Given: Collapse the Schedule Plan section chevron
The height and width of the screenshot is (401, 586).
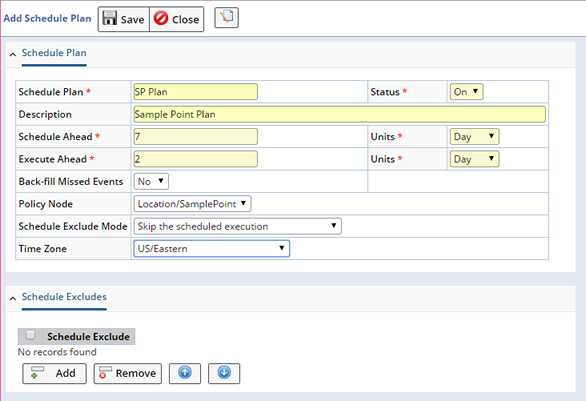Looking at the screenshot, I should (x=13, y=55).
